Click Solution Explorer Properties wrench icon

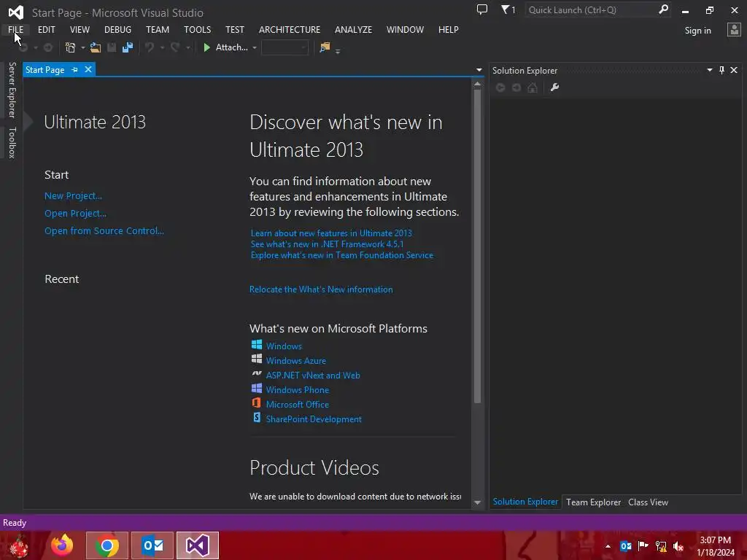(x=554, y=87)
